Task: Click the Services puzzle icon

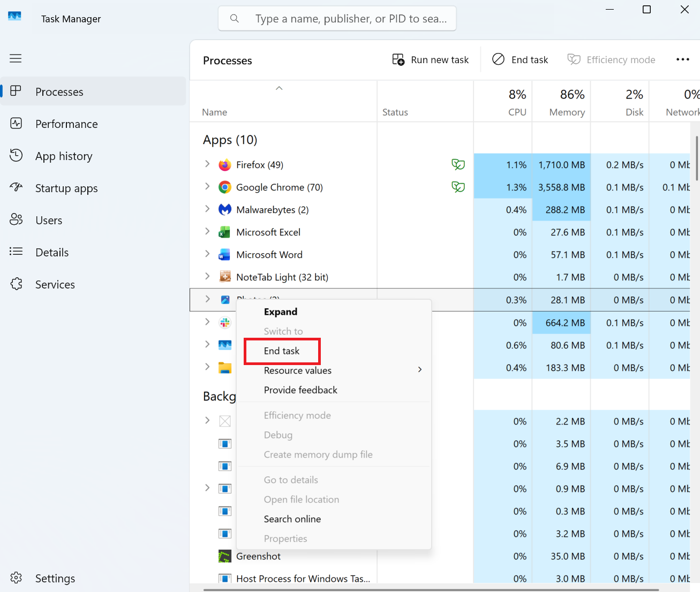Action: (x=16, y=284)
